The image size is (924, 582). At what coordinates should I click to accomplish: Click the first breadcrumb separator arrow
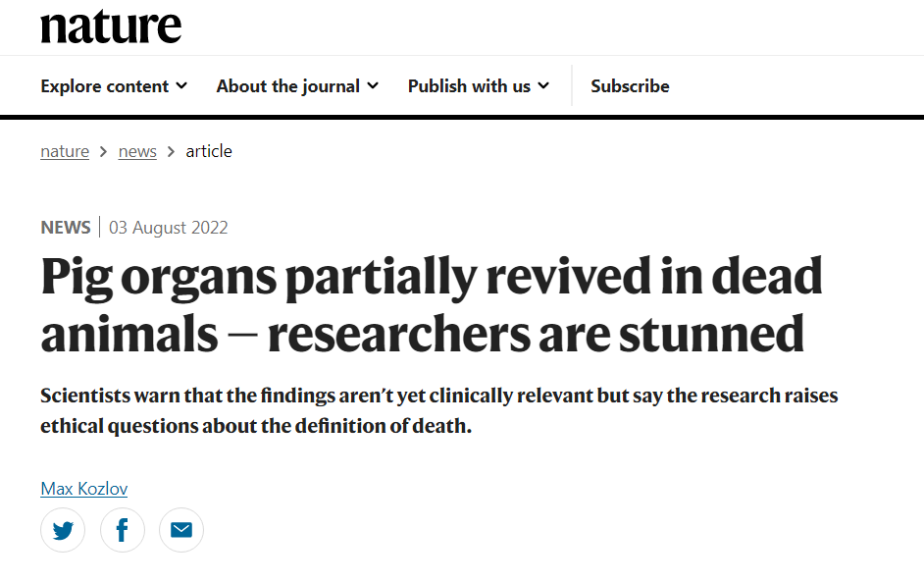tap(104, 152)
